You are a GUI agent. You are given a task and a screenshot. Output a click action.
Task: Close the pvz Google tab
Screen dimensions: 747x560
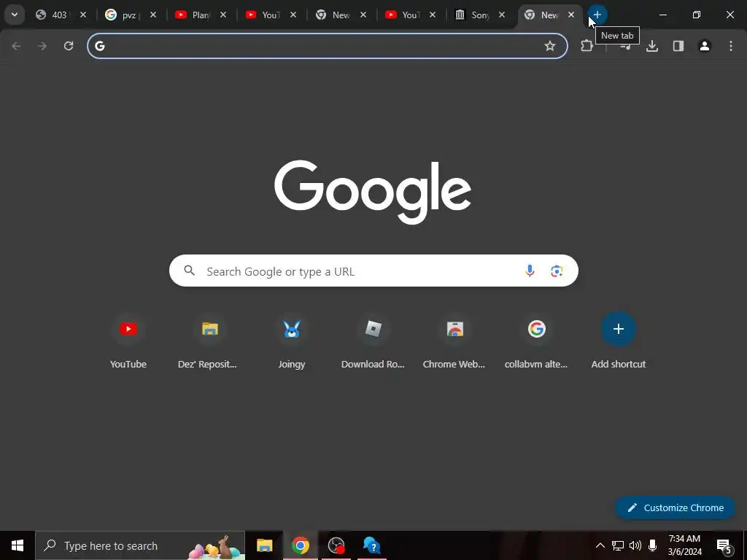point(153,15)
